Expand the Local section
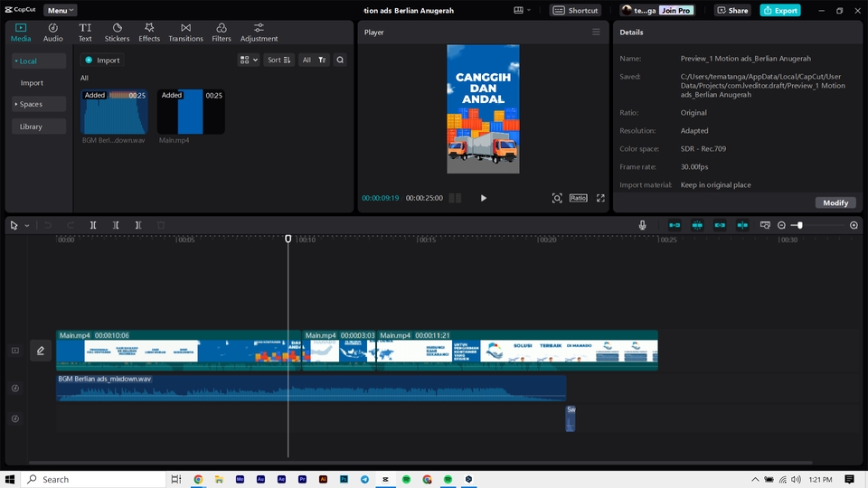The image size is (868, 488). pos(38,61)
